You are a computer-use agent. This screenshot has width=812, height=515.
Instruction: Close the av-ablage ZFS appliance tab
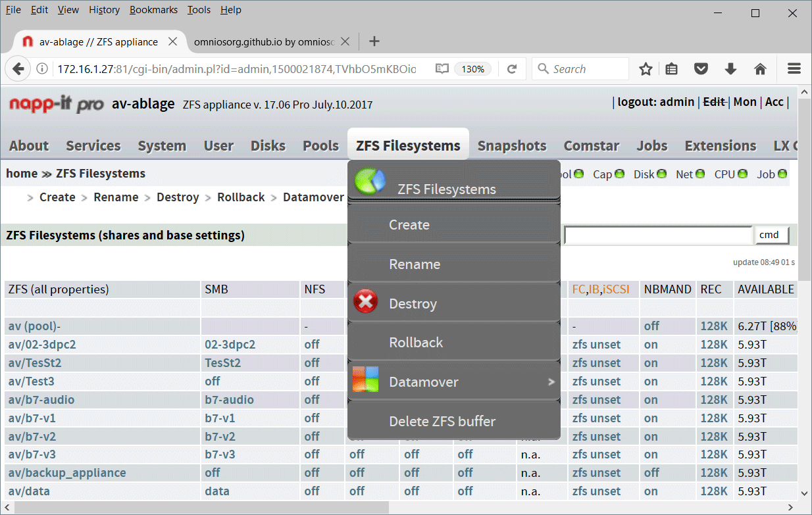point(173,41)
